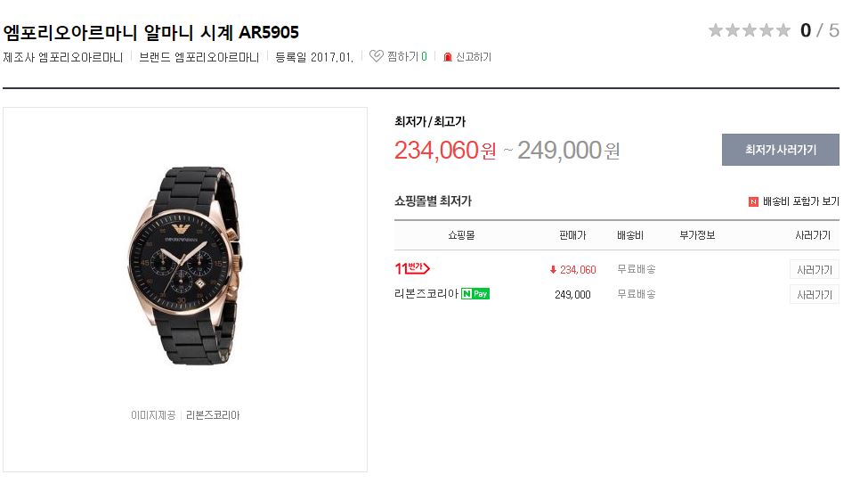Click the heart wishlist icon
This screenshot has width=868, height=483.
(377, 56)
